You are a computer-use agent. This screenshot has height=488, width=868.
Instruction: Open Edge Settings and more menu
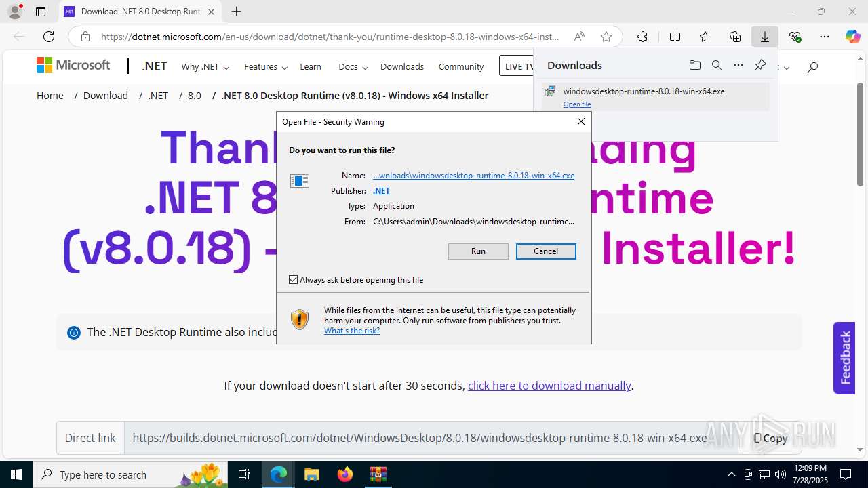(x=825, y=37)
